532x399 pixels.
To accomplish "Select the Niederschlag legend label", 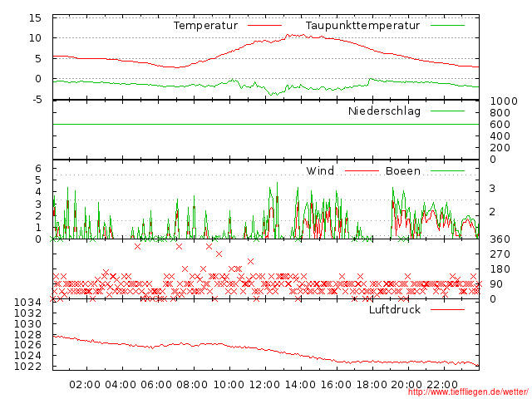I will [x=384, y=111].
